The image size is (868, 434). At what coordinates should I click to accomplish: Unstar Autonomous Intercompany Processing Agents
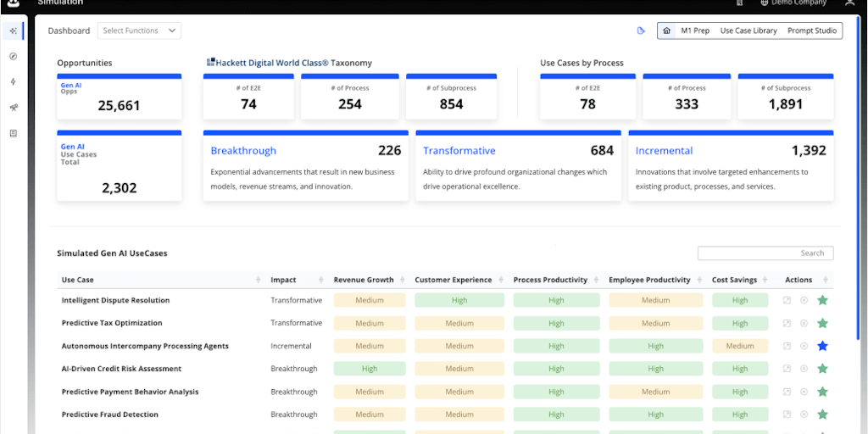822,346
